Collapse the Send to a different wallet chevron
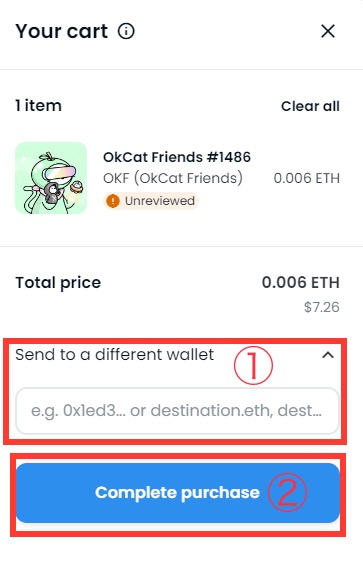Viewport: 363px width, 564px height. 328,355
